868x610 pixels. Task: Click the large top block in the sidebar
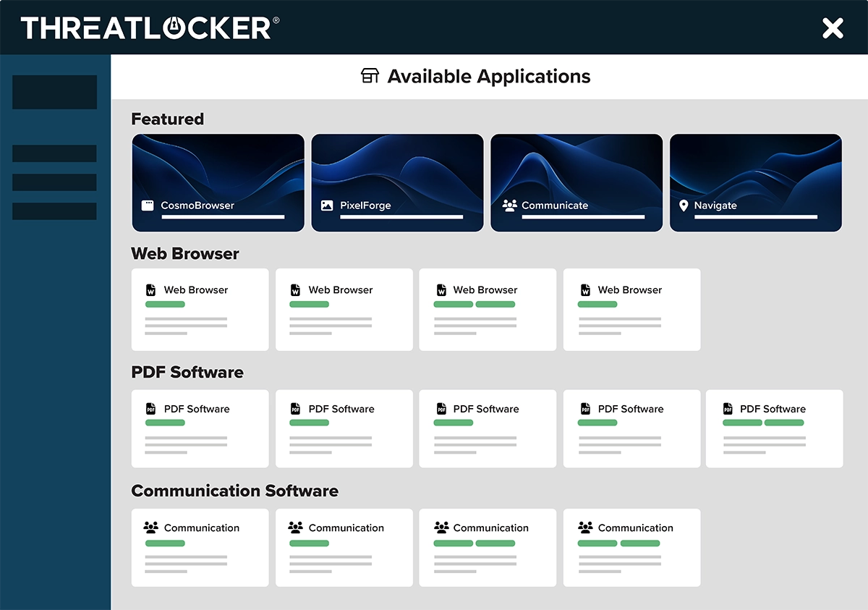coord(54,92)
